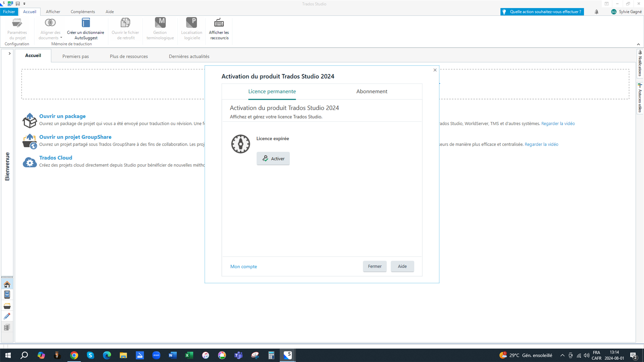Open the Translation Memories view sidebar icon

[7, 327]
